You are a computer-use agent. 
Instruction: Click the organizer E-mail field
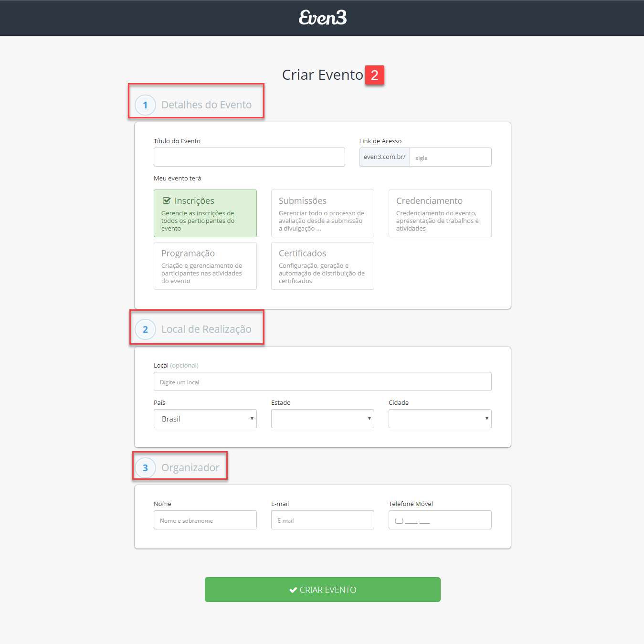click(x=322, y=520)
